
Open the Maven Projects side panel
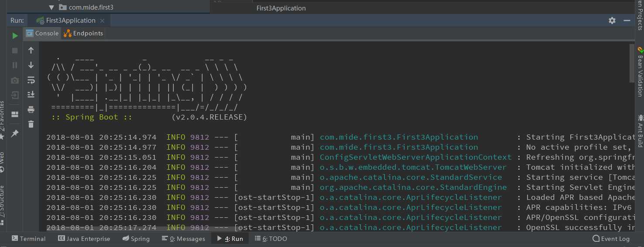640,14
